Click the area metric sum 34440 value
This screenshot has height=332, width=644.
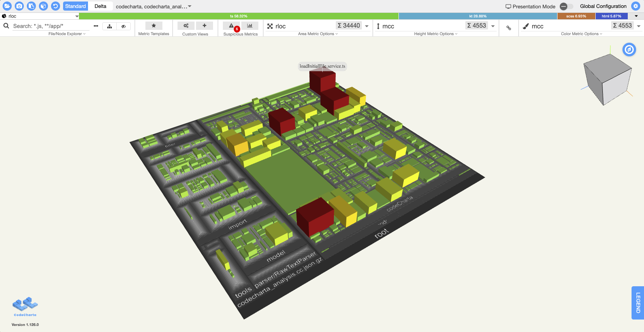pyautogui.click(x=349, y=25)
